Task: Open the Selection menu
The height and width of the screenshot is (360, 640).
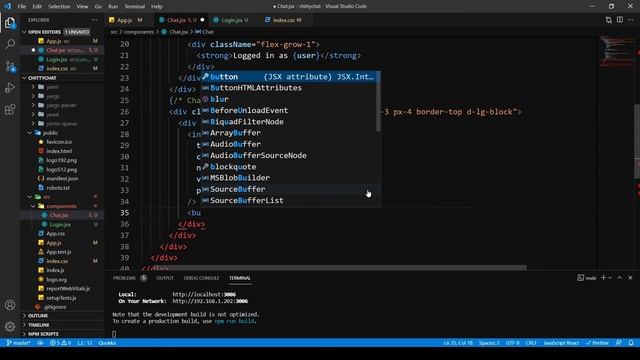Action: [59, 7]
